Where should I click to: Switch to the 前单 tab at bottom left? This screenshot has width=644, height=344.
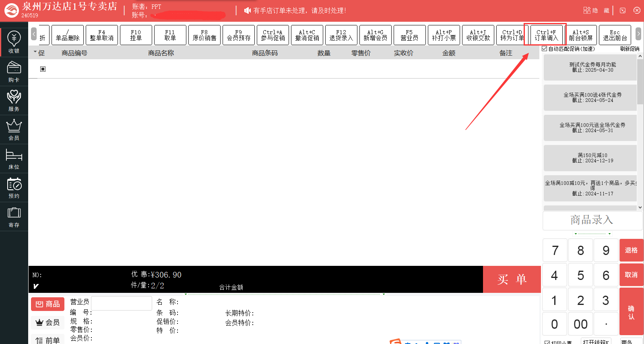(47, 340)
